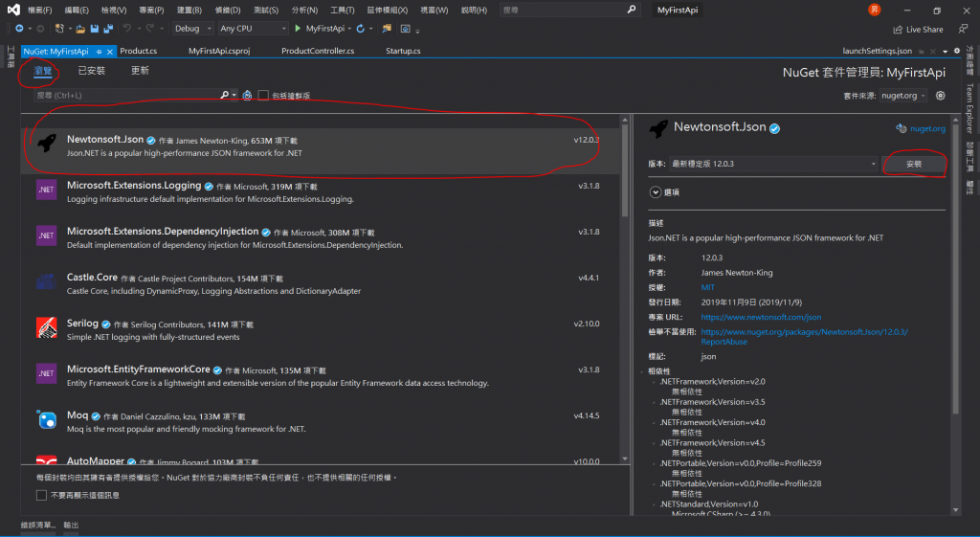Open the version 12.0.3 dropdown
The height and width of the screenshot is (537, 980).
pyautogui.click(x=773, y=164)
